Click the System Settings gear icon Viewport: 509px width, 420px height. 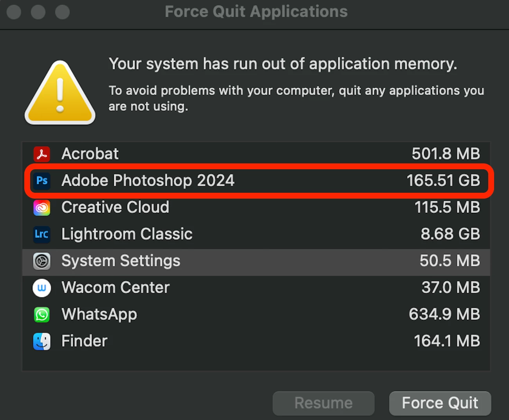tap(42, 261)
